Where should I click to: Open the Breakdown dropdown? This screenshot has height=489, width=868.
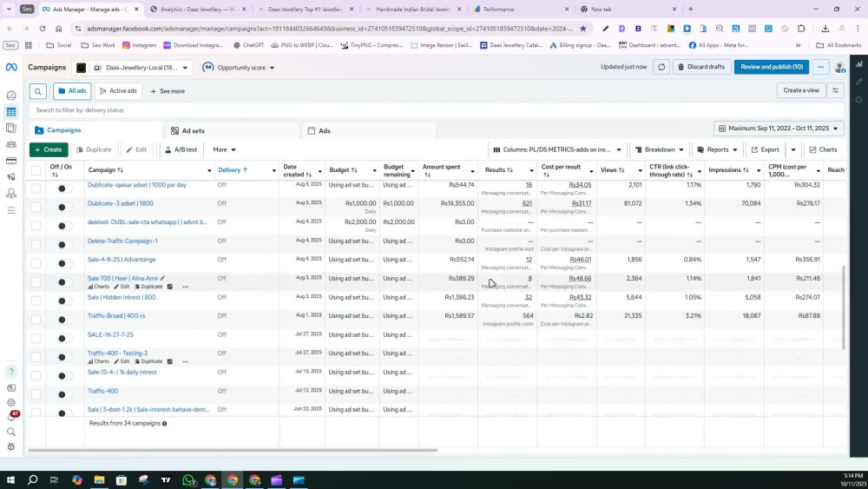[x=659, y=149]
